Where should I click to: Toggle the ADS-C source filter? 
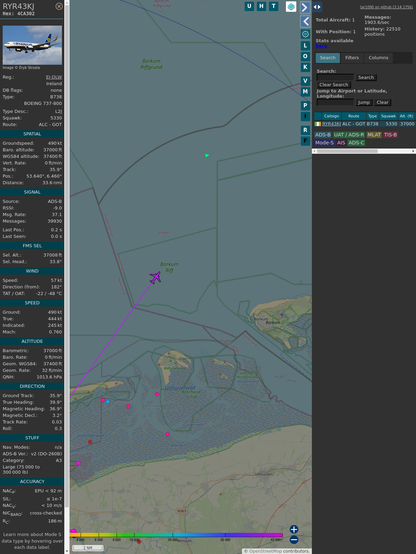pos(356,143)
